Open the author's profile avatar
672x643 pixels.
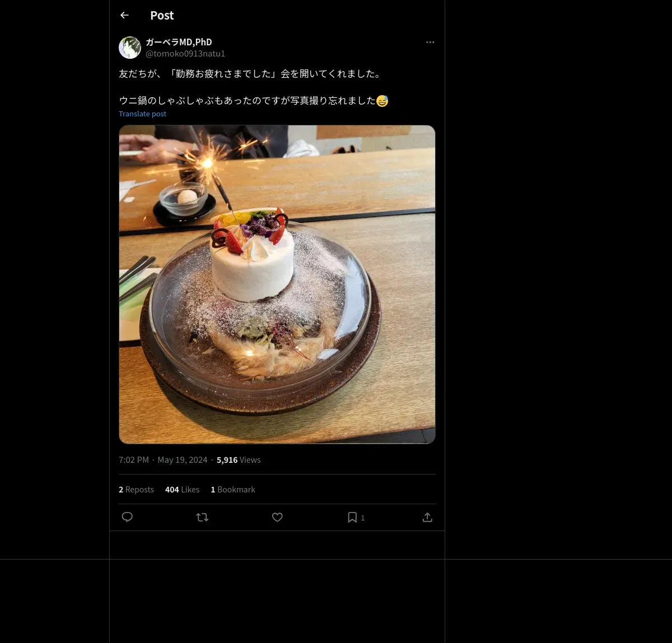tap(130, 48)
